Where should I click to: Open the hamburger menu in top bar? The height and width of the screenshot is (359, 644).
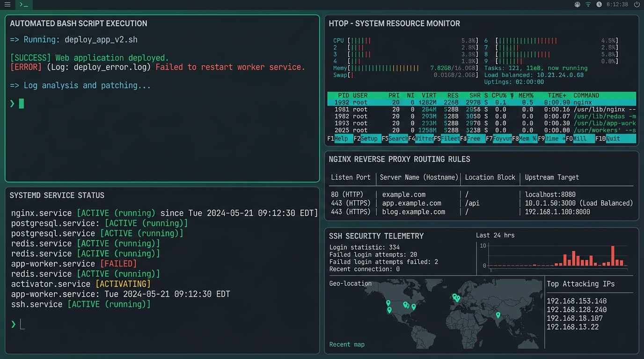7,5
